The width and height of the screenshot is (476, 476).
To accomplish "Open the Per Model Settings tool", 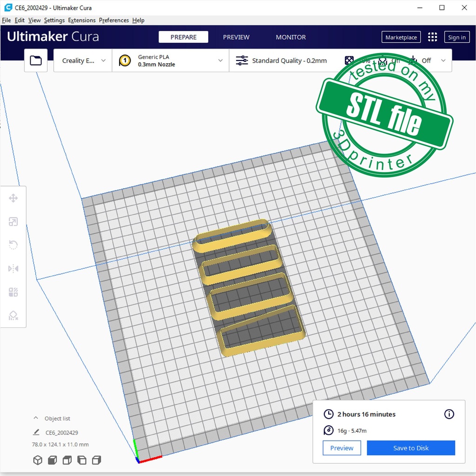I will (x=13, y=292).
